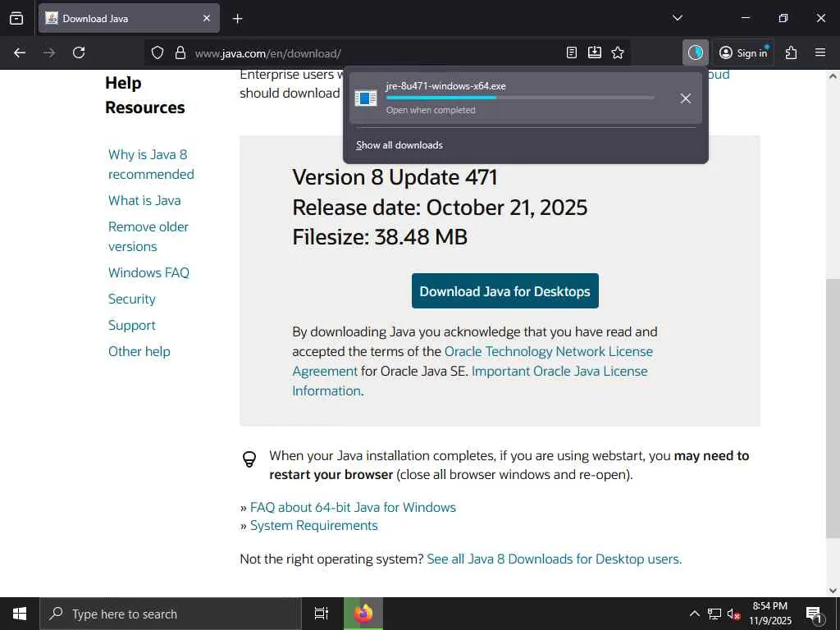Screen dimensions: 840x630
Task: View site security padlock info
Action: (180, 52)
